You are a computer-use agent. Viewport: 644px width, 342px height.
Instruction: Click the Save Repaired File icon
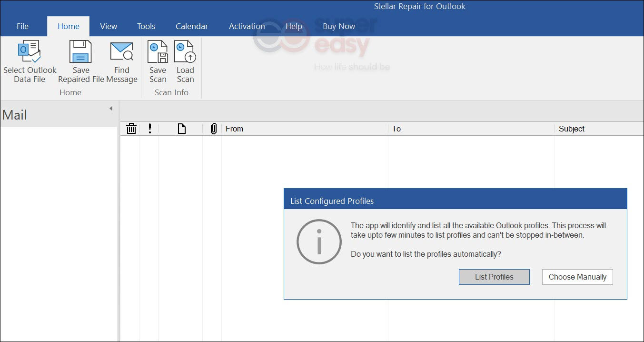tap(80, 51)
